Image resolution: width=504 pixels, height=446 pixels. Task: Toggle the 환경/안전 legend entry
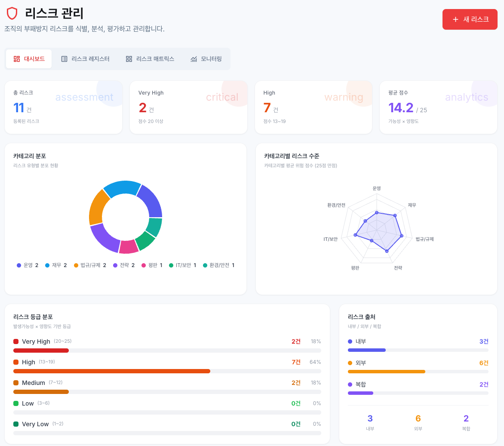(x=218, y=265)
